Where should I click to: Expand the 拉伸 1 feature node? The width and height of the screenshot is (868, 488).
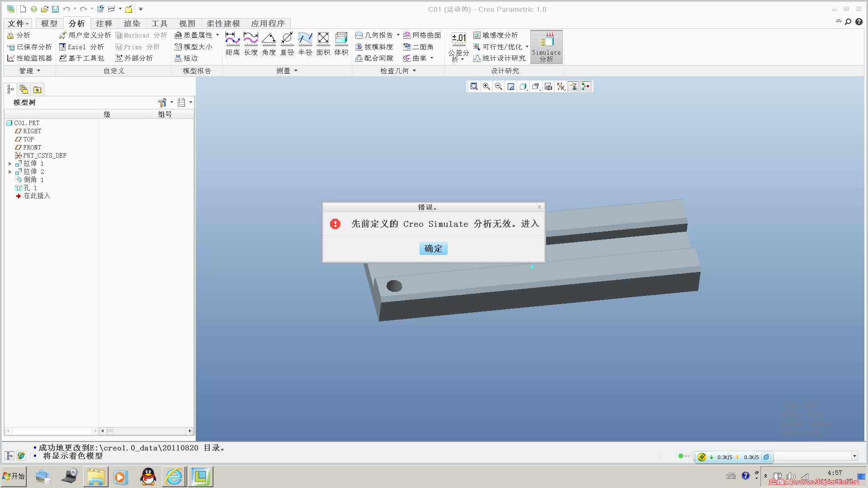point(10,163)
